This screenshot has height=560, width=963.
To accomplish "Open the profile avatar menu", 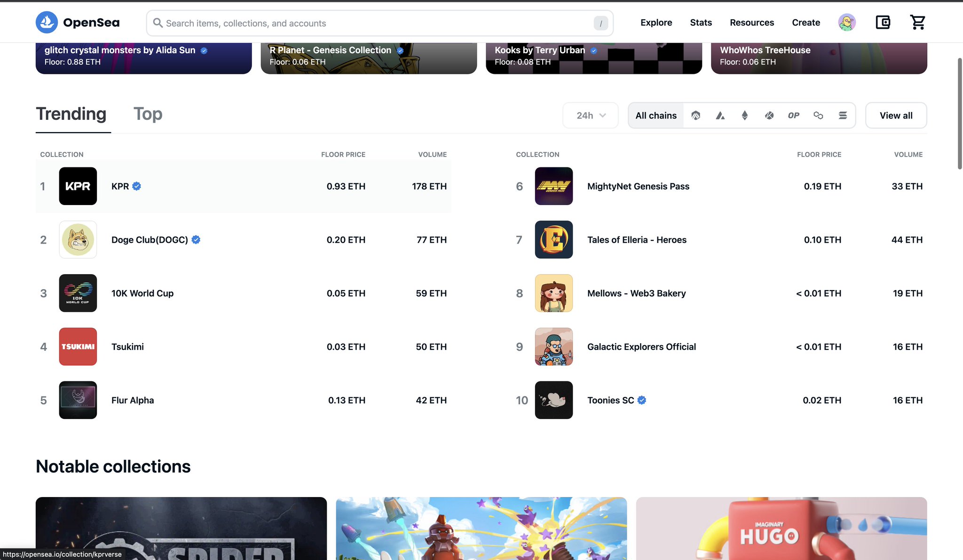I will coord(846,22).
